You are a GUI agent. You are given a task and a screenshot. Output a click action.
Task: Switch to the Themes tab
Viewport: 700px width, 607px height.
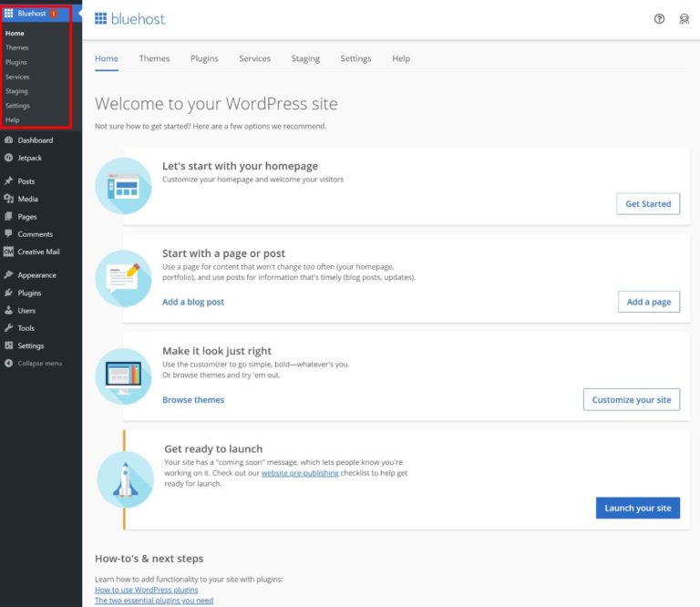coord(154,58)
